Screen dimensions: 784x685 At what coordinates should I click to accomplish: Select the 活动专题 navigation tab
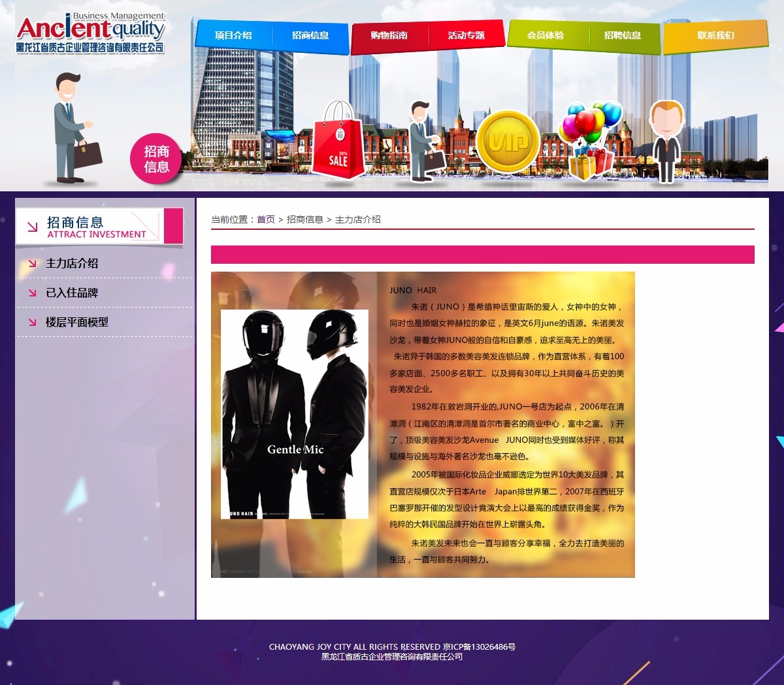click(x=466, y=35)
